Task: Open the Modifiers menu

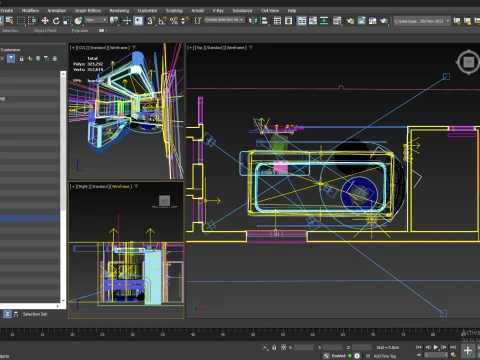Action: click(x=30, y=11)
